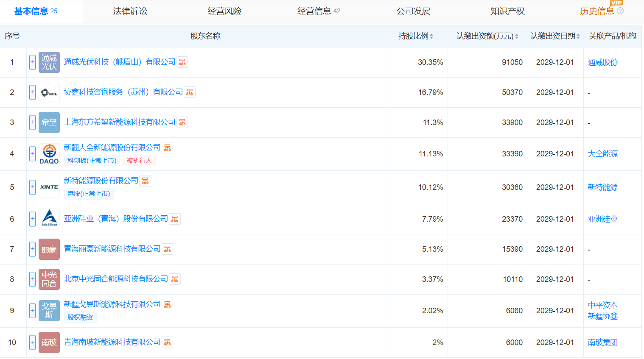
Task: Expand row 1 通威光伏科技 shareholder details
Action: (x=32, y=62)
